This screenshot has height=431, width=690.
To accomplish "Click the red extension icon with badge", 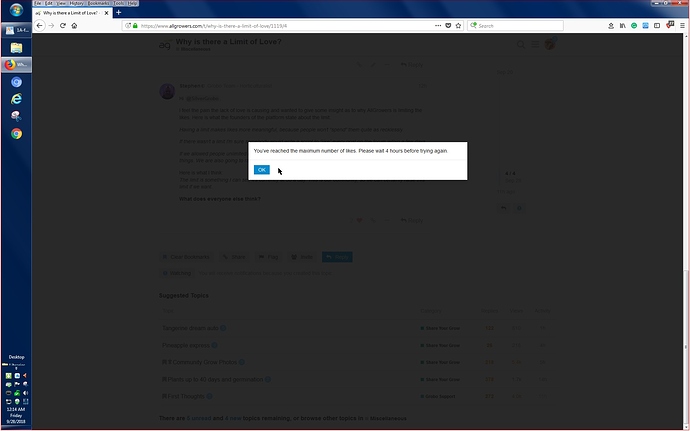I will pyautogui.click(x=670, y=25).
